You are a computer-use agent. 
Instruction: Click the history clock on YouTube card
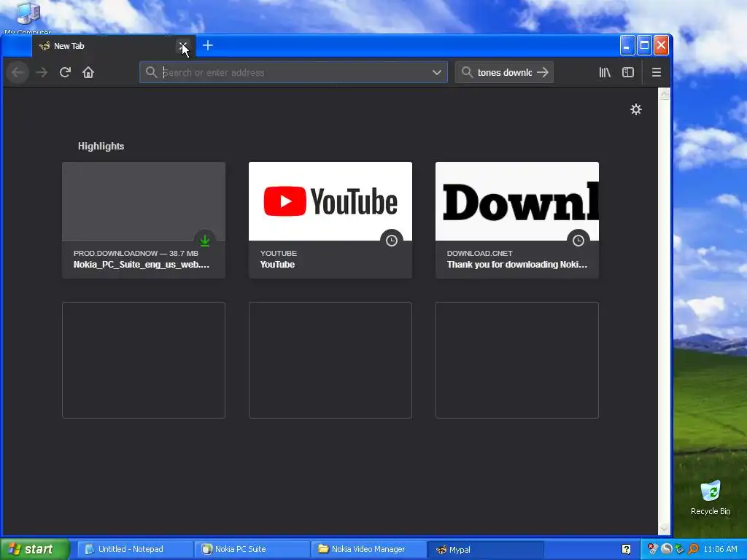[x=392, y=241]
